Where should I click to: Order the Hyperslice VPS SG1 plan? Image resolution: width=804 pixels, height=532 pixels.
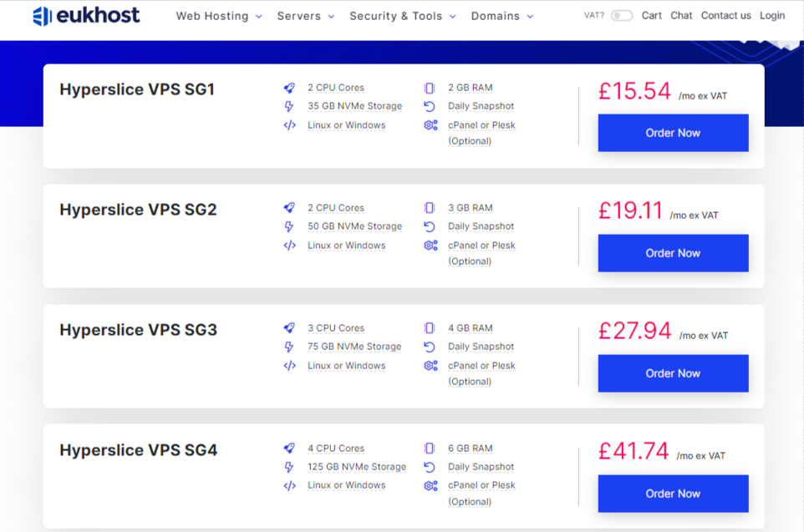coord(673,133)
